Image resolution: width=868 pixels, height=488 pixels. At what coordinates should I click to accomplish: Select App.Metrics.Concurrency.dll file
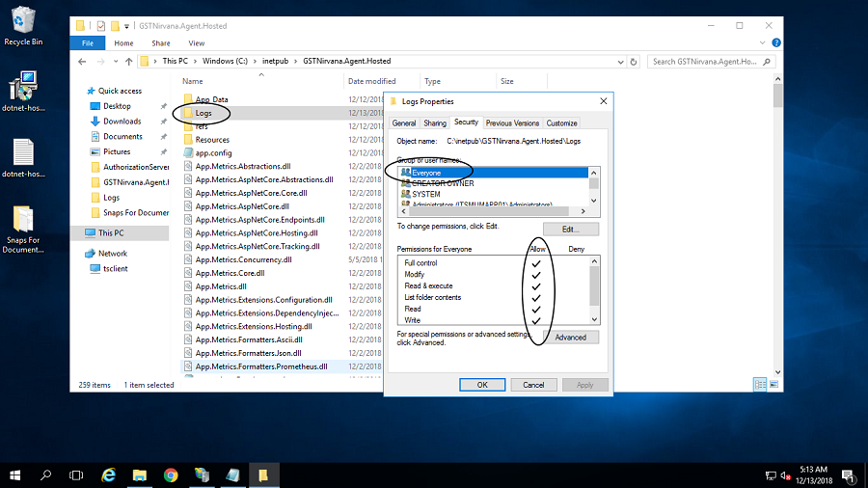(244, 259)
